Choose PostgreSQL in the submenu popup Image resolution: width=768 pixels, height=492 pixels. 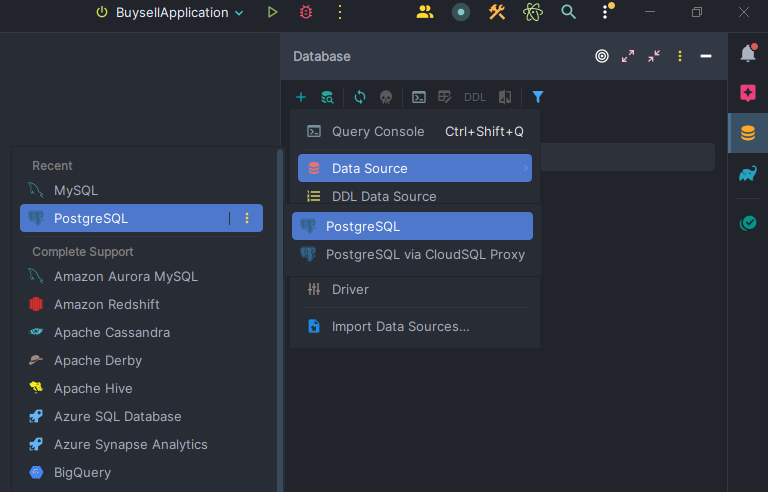pyautogui.click(x=412, y=226)
